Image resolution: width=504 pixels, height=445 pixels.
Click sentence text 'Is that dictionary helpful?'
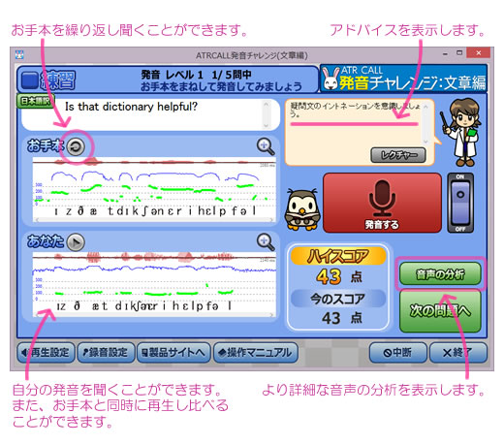131,107
